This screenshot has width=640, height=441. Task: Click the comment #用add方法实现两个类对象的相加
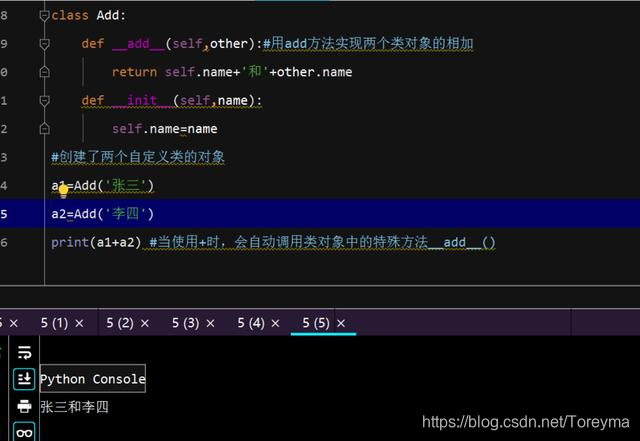368,43
